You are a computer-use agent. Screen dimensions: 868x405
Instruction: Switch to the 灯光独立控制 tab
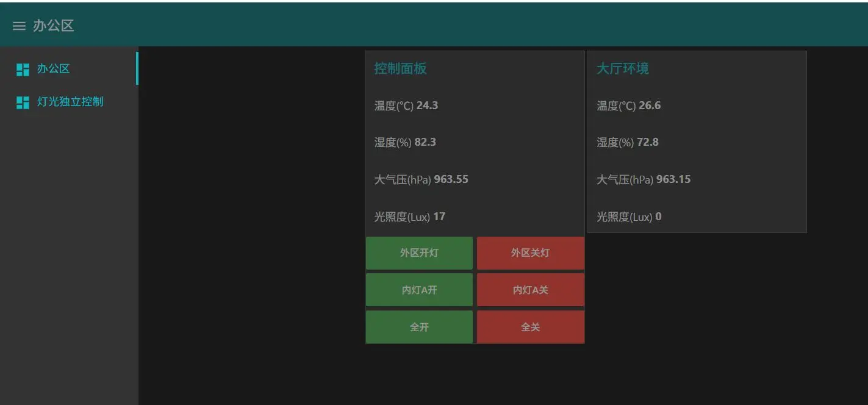coord(68,101)
